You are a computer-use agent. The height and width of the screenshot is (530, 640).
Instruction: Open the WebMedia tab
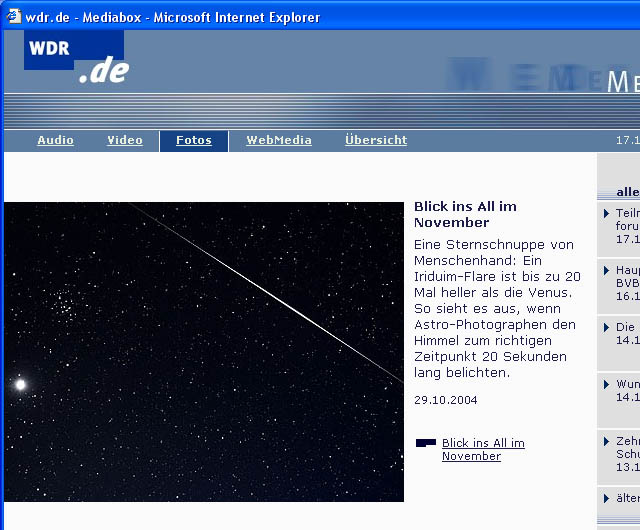pos(279,140)
